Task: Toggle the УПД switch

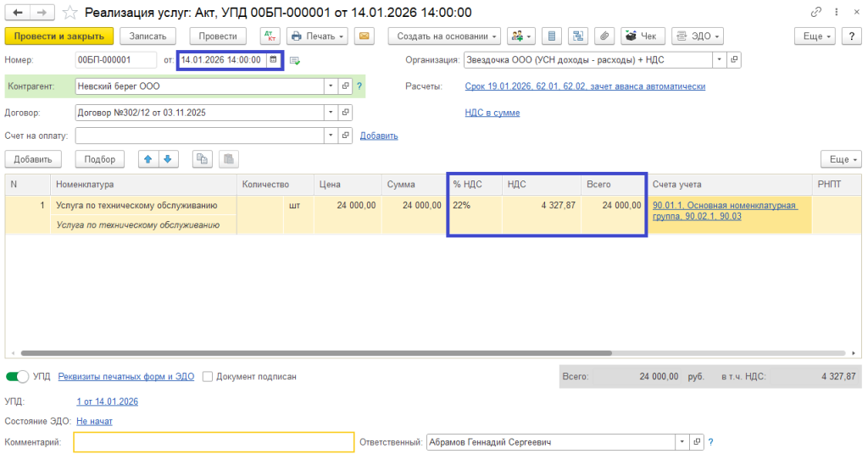Action: pyautogui.click(x=17, y=376)
